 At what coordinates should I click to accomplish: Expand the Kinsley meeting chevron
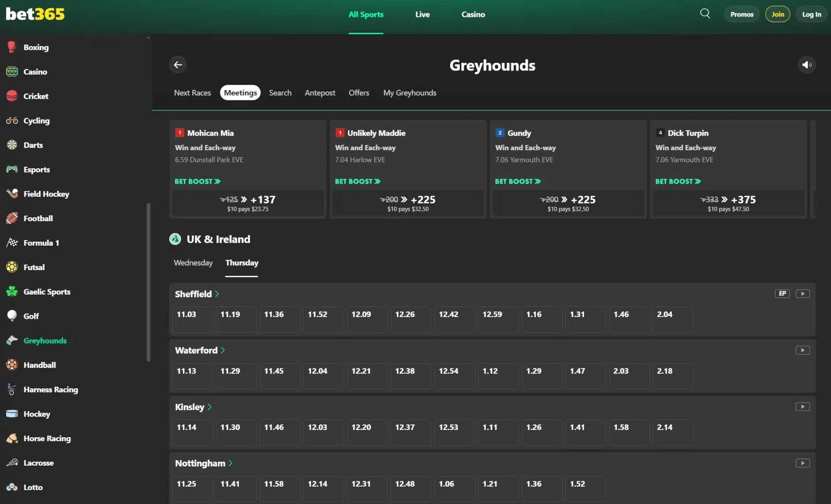[209, 407]
